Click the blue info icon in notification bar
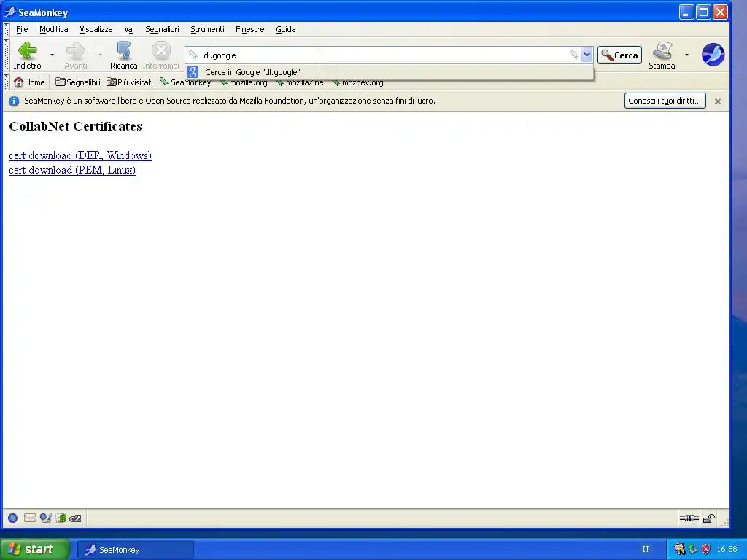747x560 pixels. click(14, 101)
